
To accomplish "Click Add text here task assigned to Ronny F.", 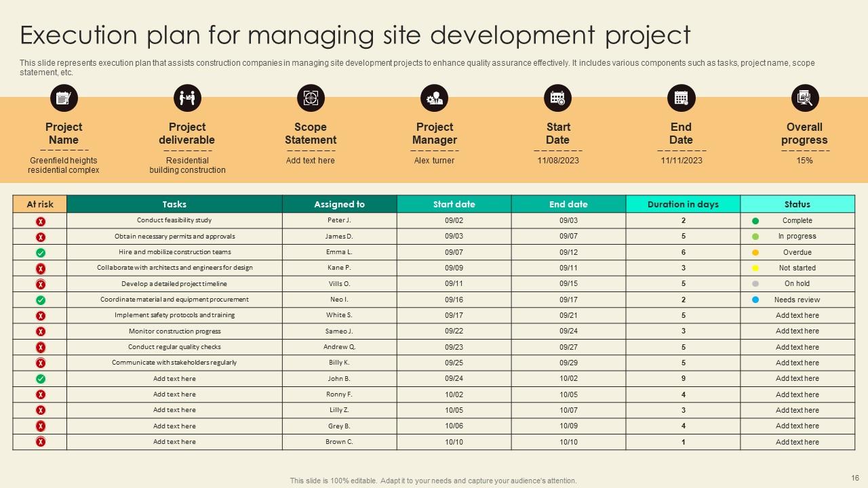I will coord(174,394).
